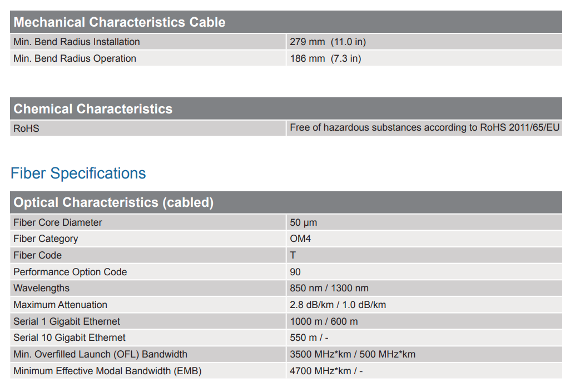The width and height of the screenshot is (575, 392).
Task: Click the 4700 MHz*km EMB value
Action: click(x=326, y=370)
